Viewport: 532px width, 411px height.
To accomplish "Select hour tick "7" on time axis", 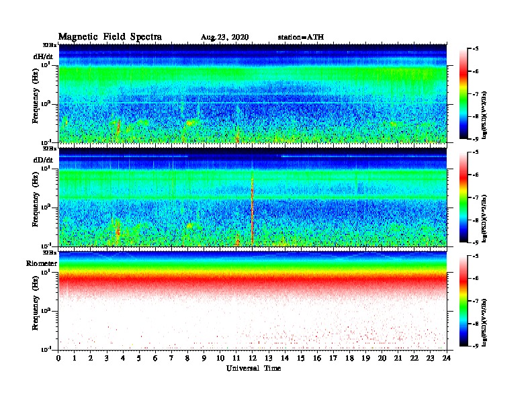I will pyautogui.click(x=172, y=359).
